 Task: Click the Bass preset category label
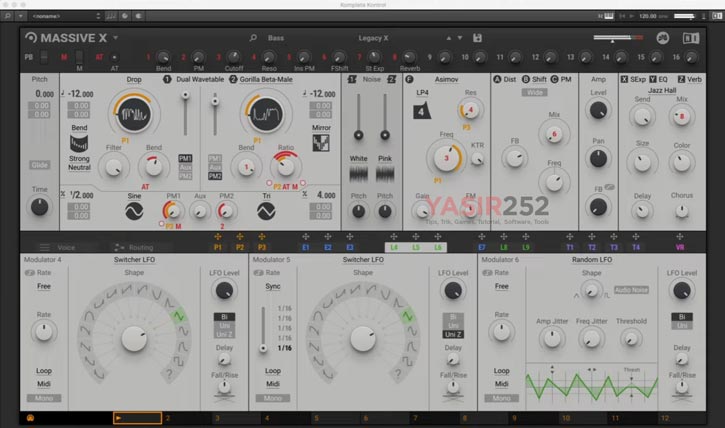[x=276, y=38]
